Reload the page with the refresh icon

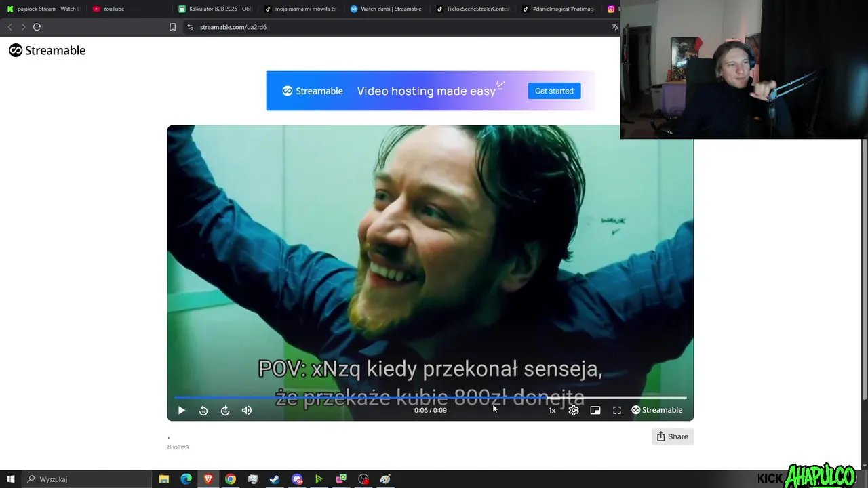(x=37, y=27)
